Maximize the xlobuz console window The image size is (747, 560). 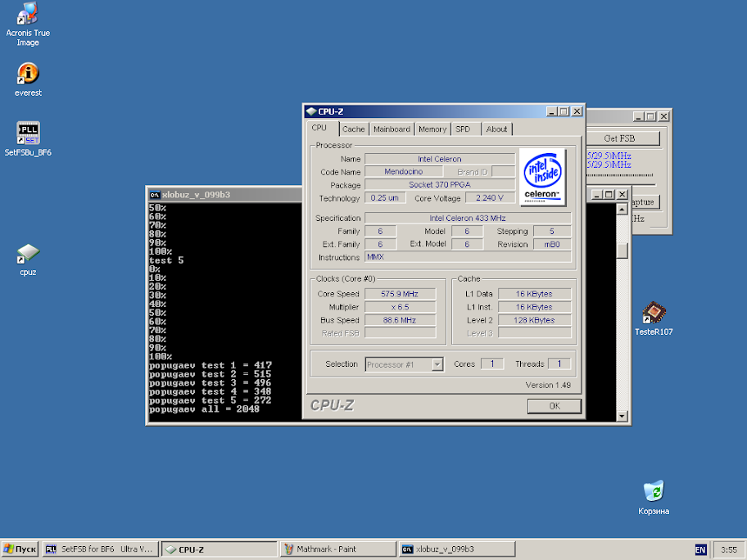click(609, 194)
